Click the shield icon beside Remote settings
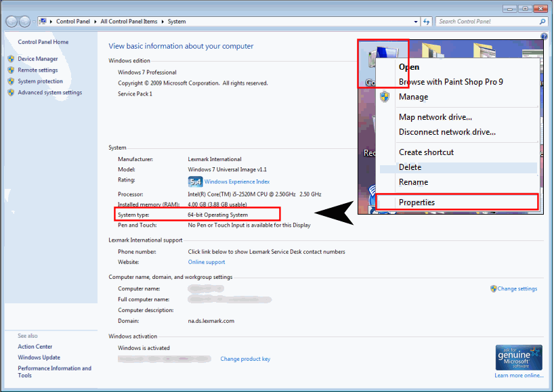554x392 pixels. click(11, 70)
